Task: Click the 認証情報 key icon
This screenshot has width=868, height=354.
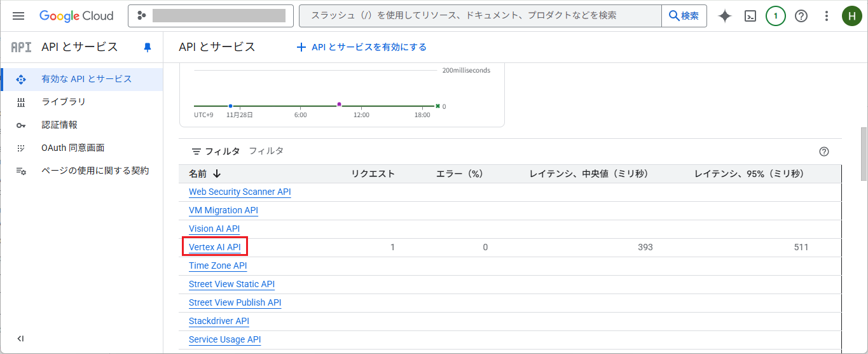Action: (21, 125)
